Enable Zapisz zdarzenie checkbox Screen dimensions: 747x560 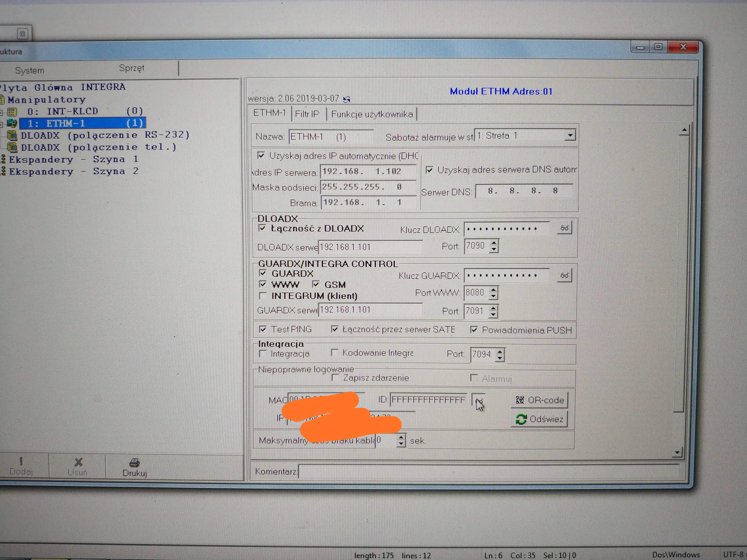click(335, 377)
